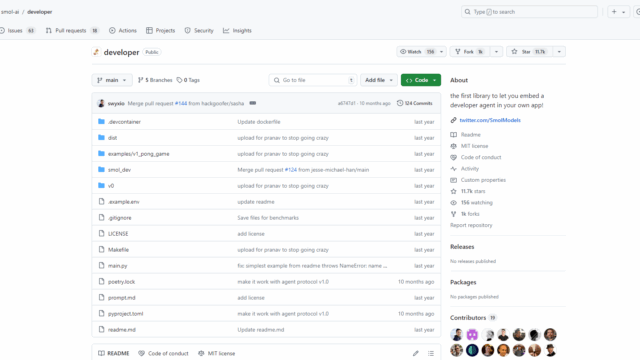This screenshot has height=360, width=640.
Task: Toggle Watch for this repository
Action: tap(417, 52)
